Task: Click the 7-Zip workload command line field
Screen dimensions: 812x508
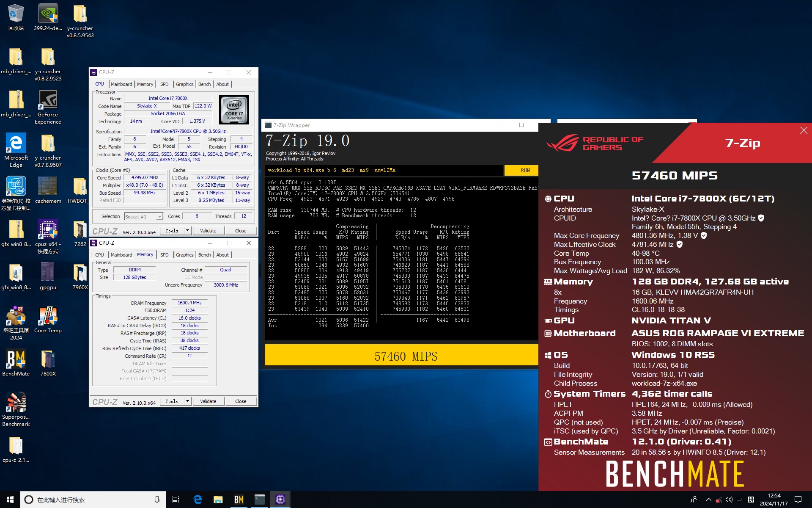Action: (384, 170)
